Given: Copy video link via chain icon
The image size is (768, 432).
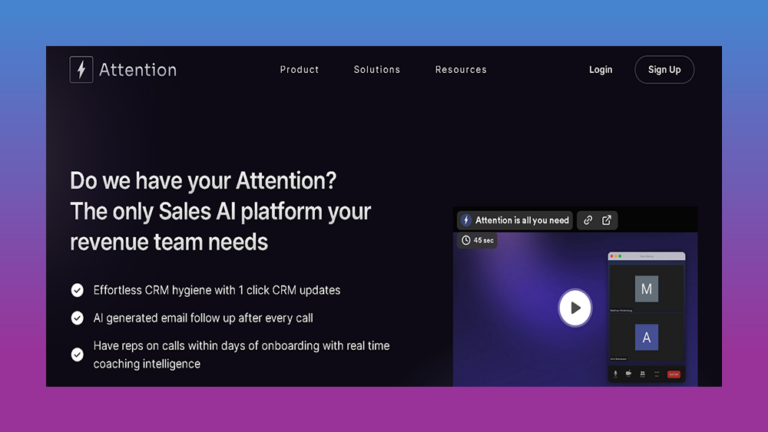Looking at the screenshot, I should point(588,220).
